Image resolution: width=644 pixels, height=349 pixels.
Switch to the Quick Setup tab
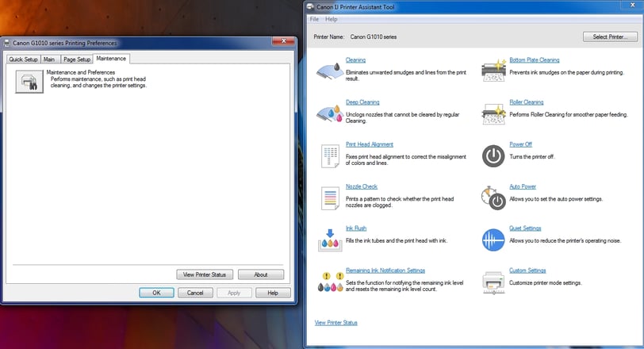point(24,59)
